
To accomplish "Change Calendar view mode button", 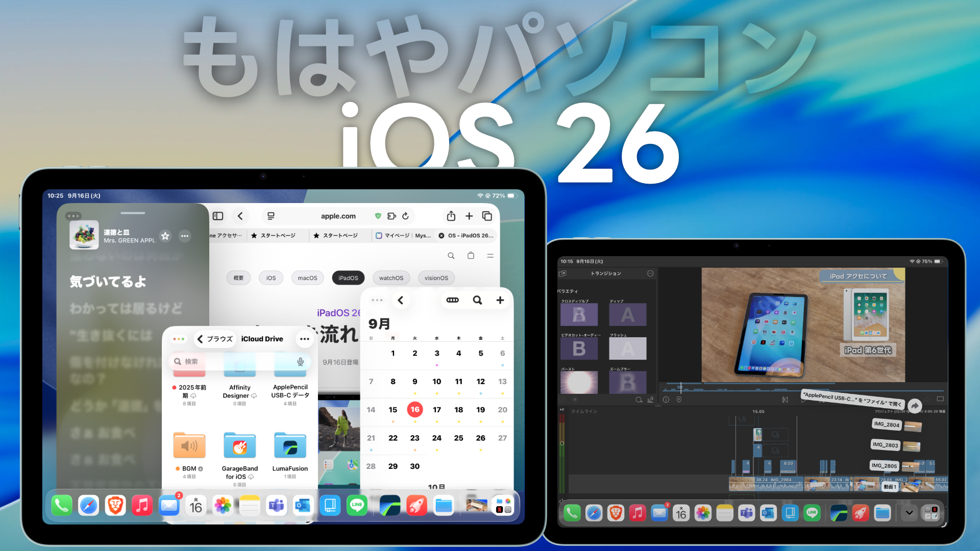I will pos(453,300).
